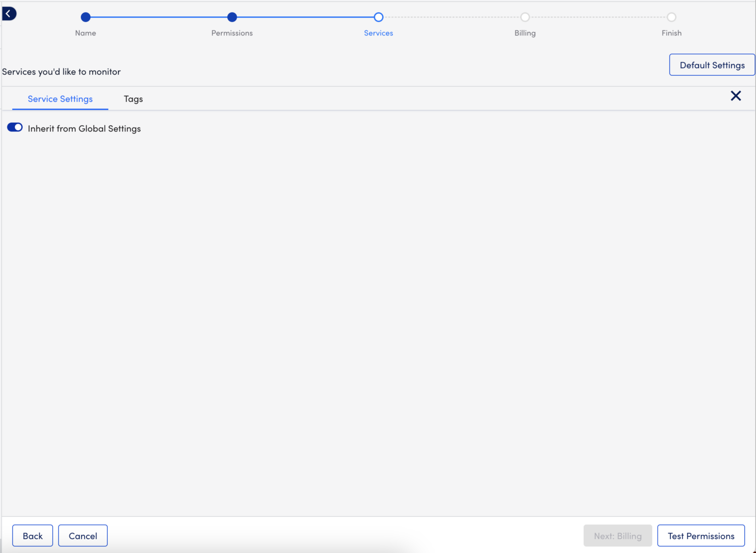This screenshot has height=553, width=756.
Task: Click the Billing step label
Action: point(525,33)
